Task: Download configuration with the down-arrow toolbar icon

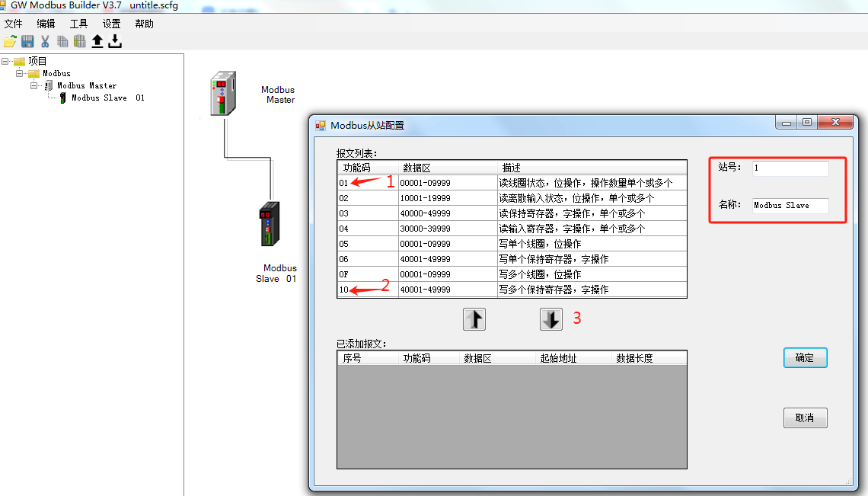Action: click(x=114, y=41)
